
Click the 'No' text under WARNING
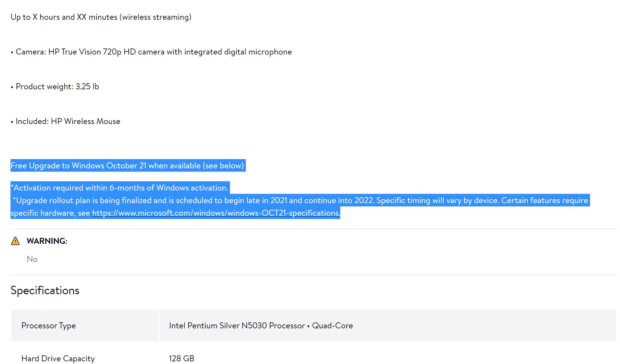[32, 259]
